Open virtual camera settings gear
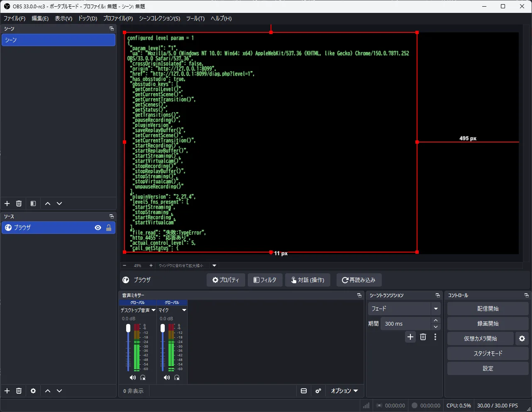Image resolution: width=532 pixels, height=412 pixels. [x=522, y=338]
